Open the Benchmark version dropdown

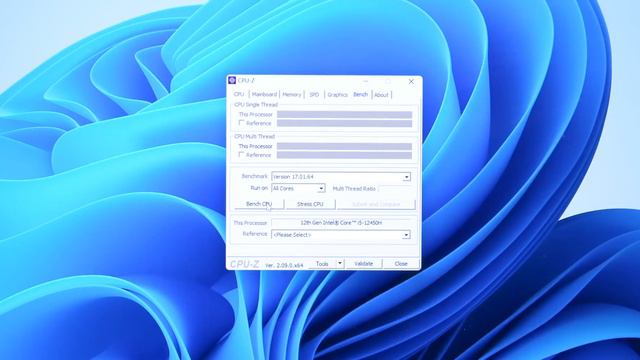pyautogui.click(x=341, y=177)
